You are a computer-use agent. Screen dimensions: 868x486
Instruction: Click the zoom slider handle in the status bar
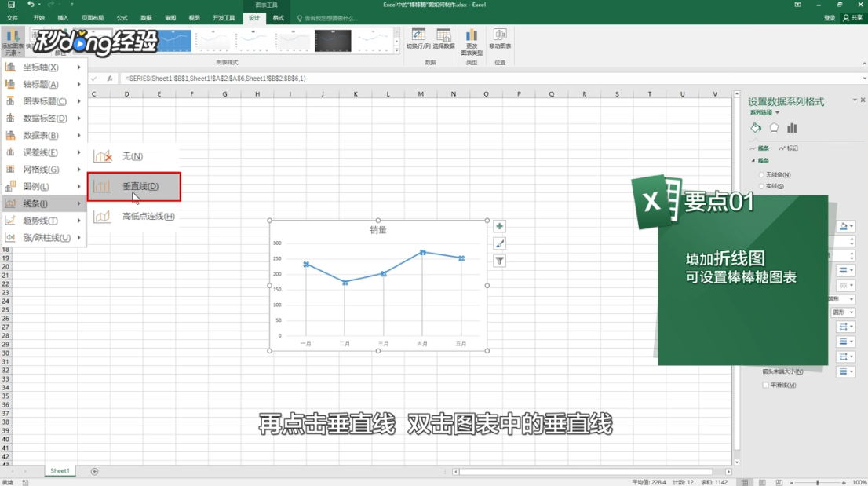pos(817,482)
